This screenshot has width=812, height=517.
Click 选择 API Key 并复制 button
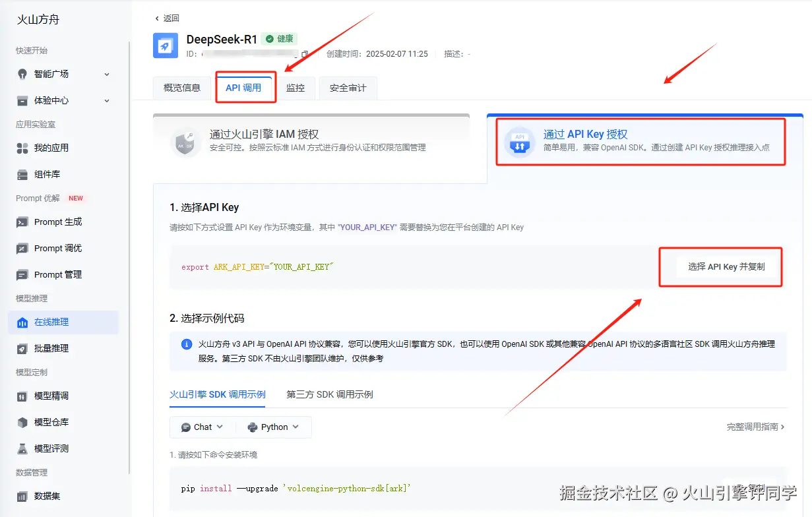click(727, 267)
